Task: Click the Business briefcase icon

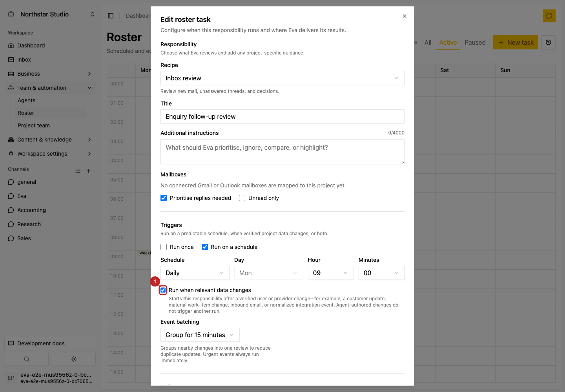Action: 11,74
